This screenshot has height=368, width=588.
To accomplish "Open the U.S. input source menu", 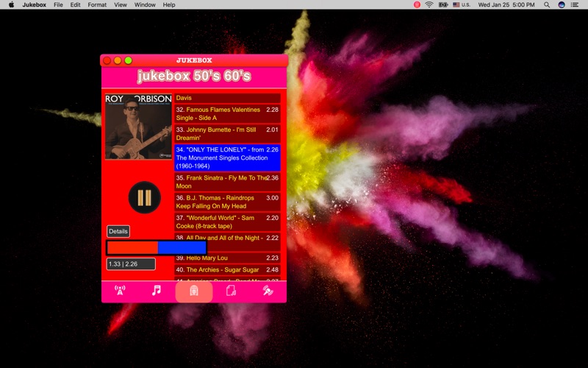I will (462, 4).
